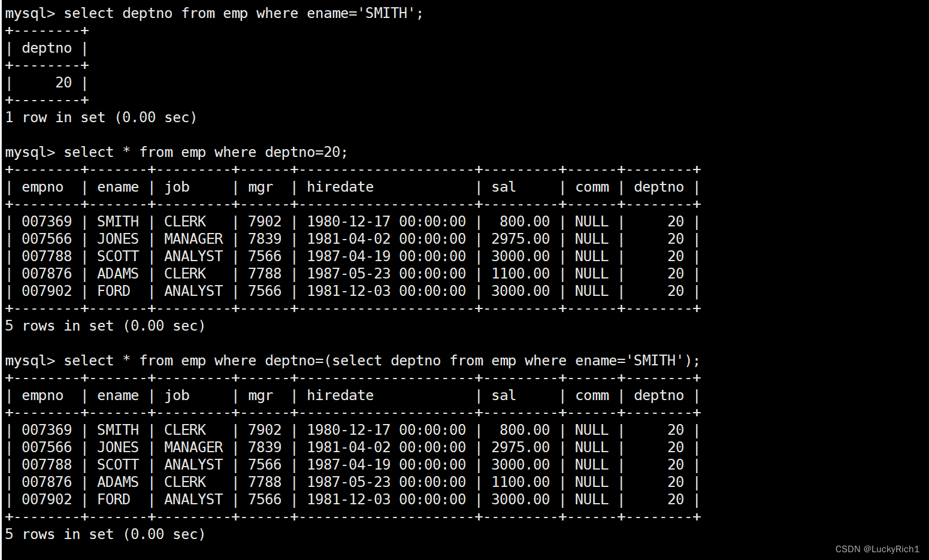929x560 pixels.
Task: Click the value 20 in single-column result
Action: [x=63, y=83]
